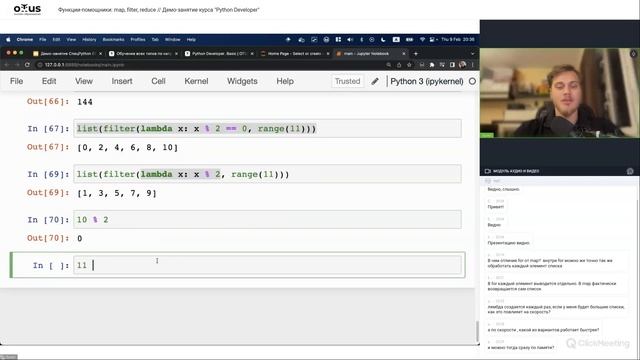Image resolution: width=640 pixels, height=360 pixels.
Task: Click the chat panel header icon
Action: pos(488,180)
